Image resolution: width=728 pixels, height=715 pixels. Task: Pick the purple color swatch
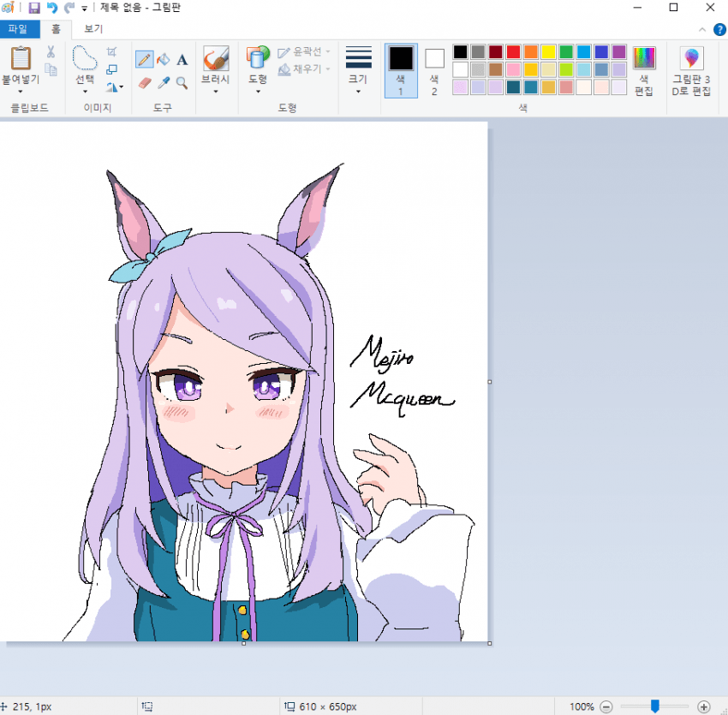619,51
